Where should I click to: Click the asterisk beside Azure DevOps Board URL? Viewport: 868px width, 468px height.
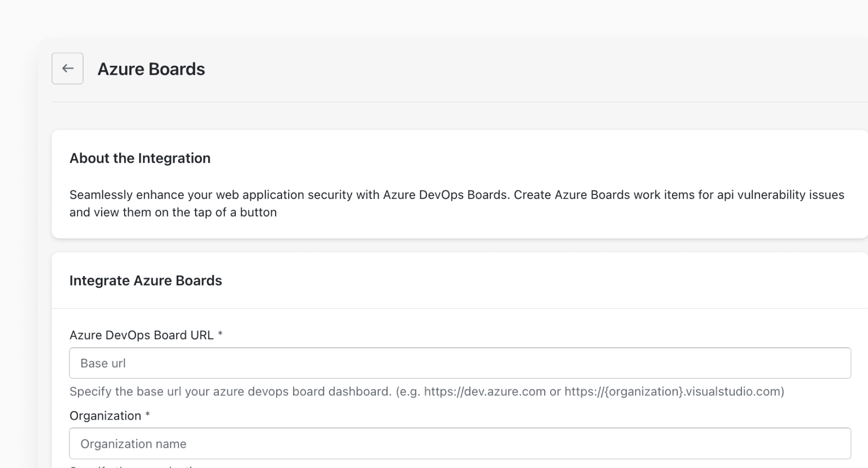click(220, 334)
